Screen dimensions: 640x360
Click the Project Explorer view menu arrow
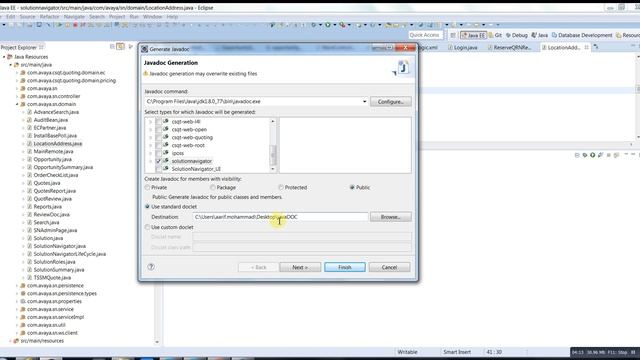coord(131,47)
